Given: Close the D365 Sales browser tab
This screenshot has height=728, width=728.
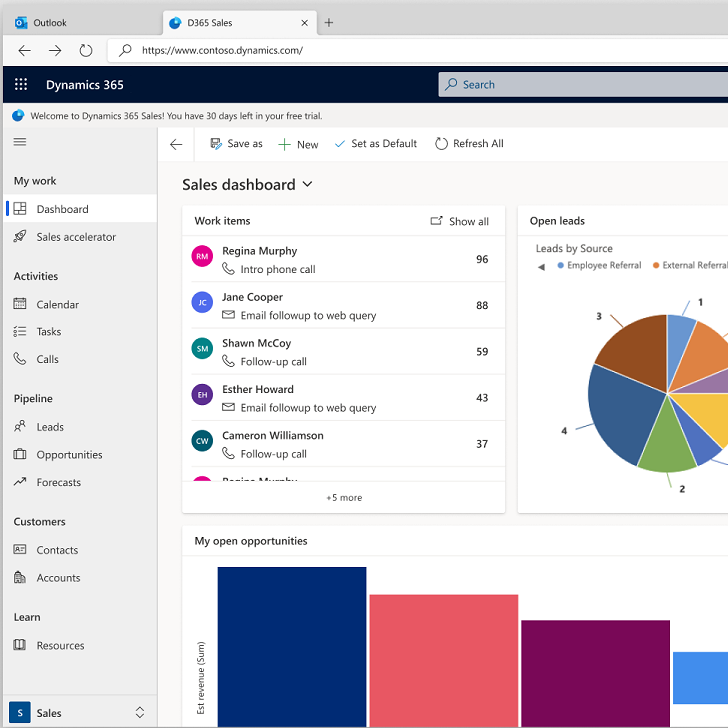Looking at the screenshot, I should [x=305, y=23].
